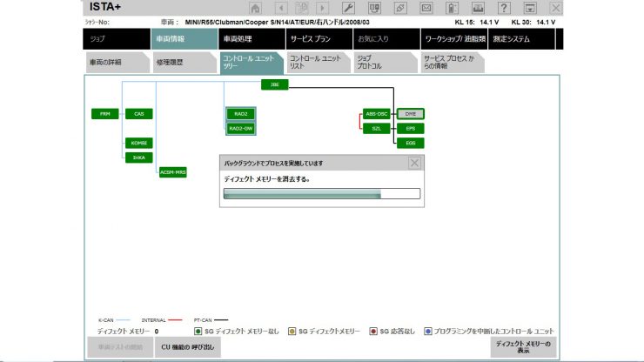Click the forward arrow navigation icon
Image resolution: width=644 pixels, height=362 pixels.
click(322, 8)
